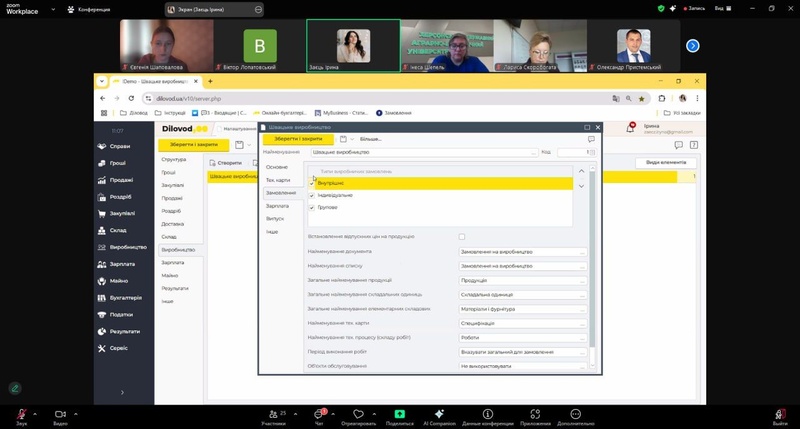Open the Бухгалтерія sidebar section
The image size is (800, 429).
point(125,297)
